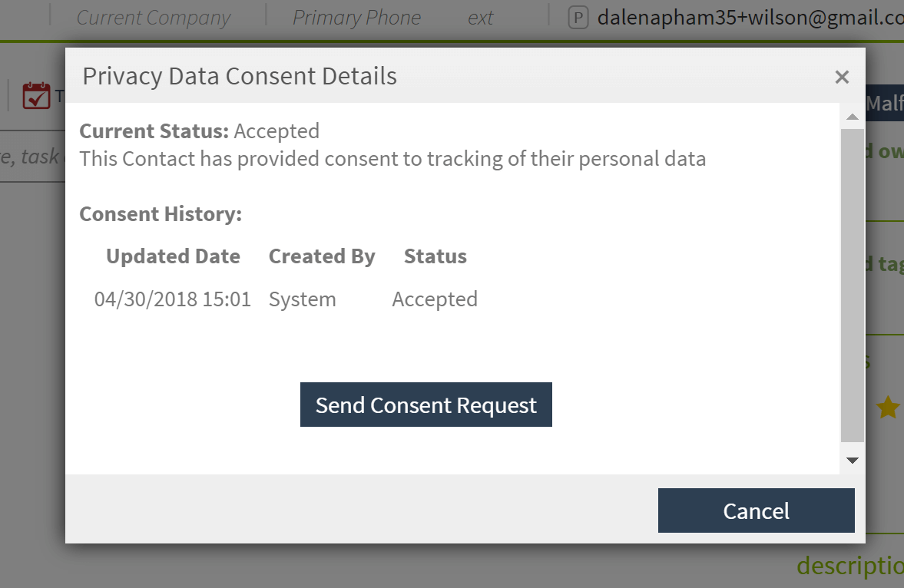Click the gold star rating icon
The image size is (904, 588).
(x=888, y=408)
